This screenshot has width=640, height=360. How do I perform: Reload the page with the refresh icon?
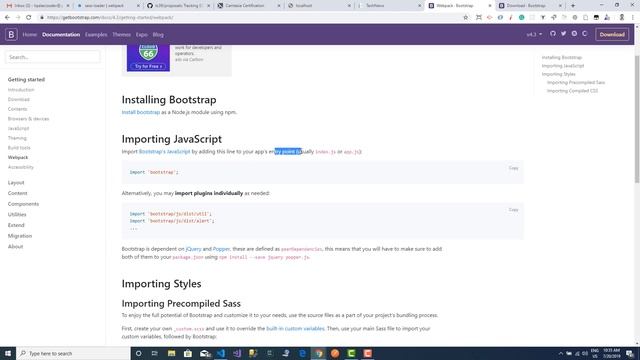pyautogui.click(x=29, y=18)
